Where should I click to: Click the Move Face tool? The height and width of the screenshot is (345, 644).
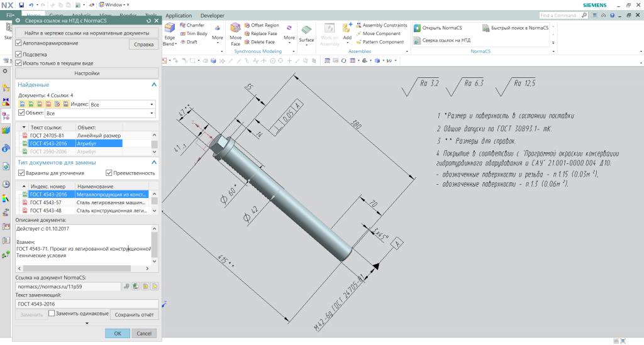[235, 34]
